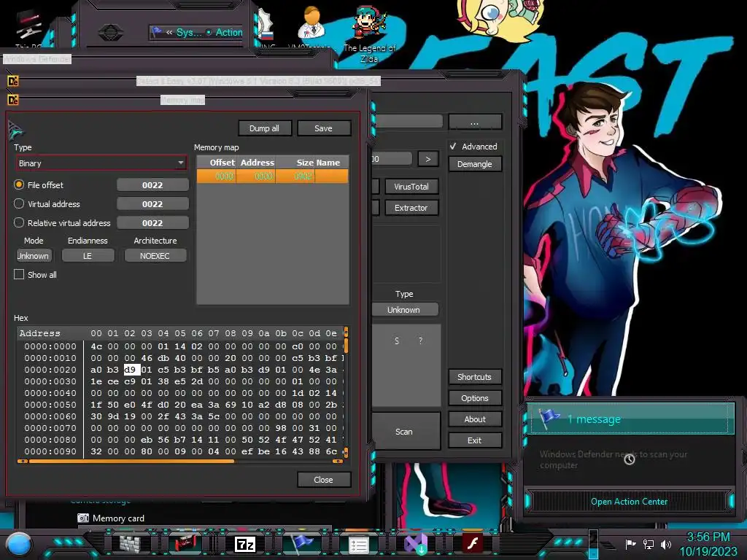Open the Binary Type dropdown
747x560 pixels.
coord(101,163)
